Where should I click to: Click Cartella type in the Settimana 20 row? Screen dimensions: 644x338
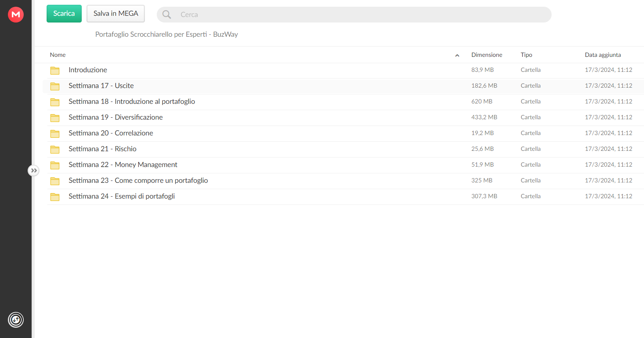pos(531,133)
